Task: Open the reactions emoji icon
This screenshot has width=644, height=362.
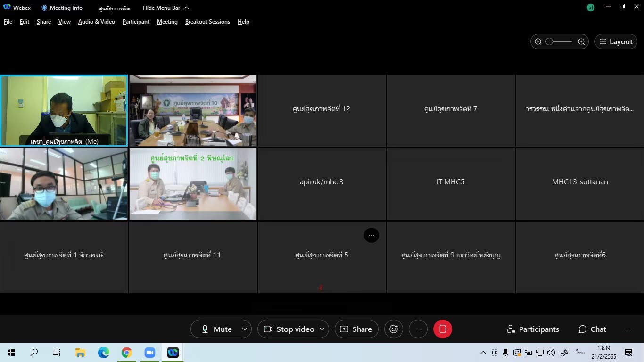Action: pyautogui.click(x=394, y=329)
